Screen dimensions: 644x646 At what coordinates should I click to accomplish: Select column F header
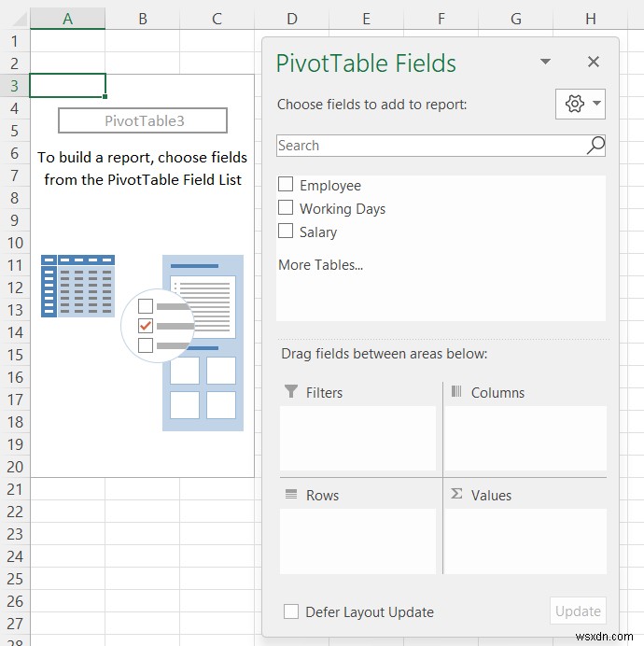441,19
